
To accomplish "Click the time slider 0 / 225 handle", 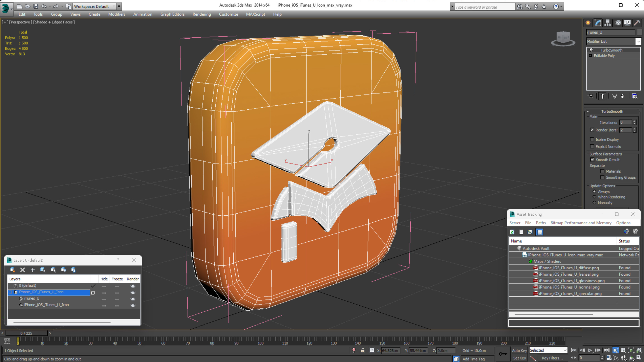I will click(26, 333).
